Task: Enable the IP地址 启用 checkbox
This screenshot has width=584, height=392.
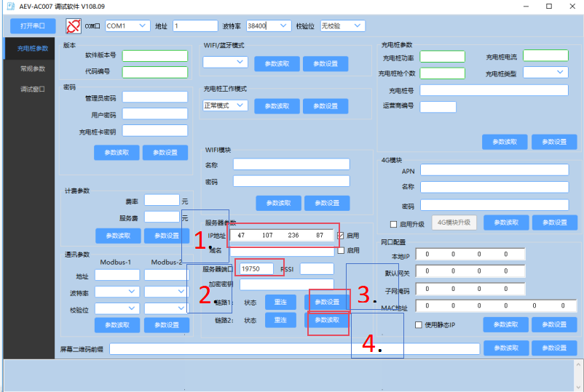Action: pyautogui.click(x=340, y=236)
